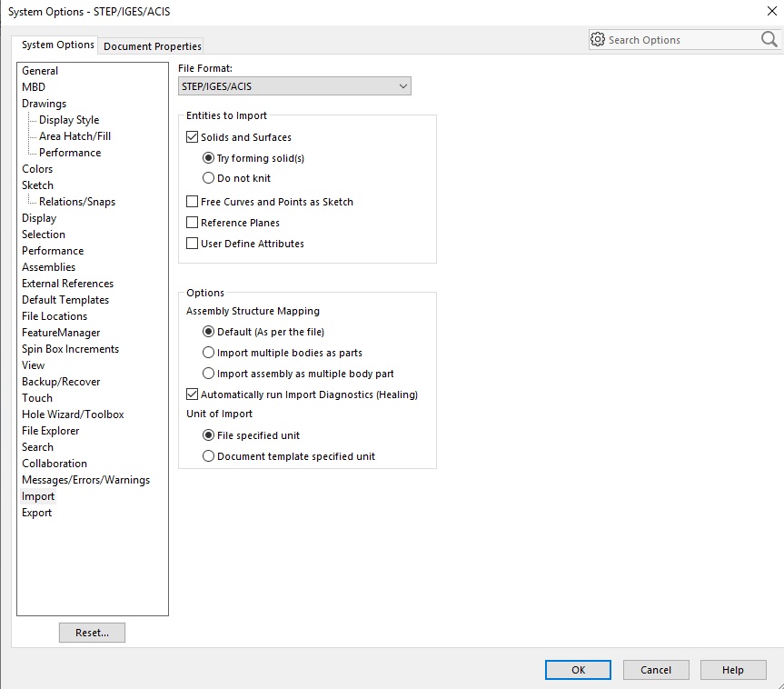Choose Import multiple bodies as parts

pyautogui.click(x=208, y=353)
